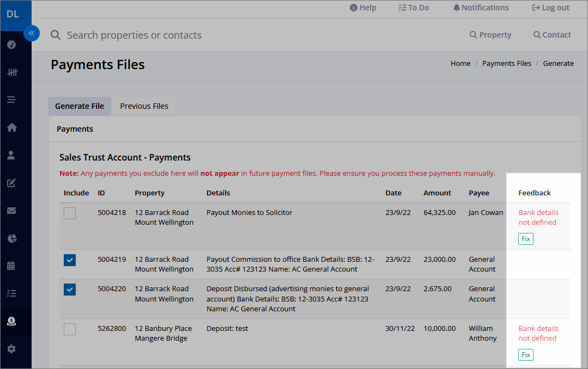The height and width of the screenshot is (369, 588).
Task: Open the task checklist icon in sidebar
Action: click(11, 293)
